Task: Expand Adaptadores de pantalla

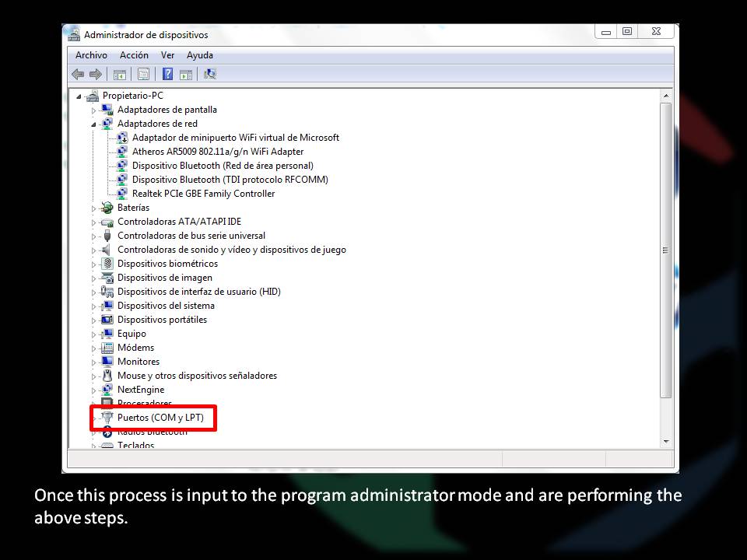Action: pos(93,110)
